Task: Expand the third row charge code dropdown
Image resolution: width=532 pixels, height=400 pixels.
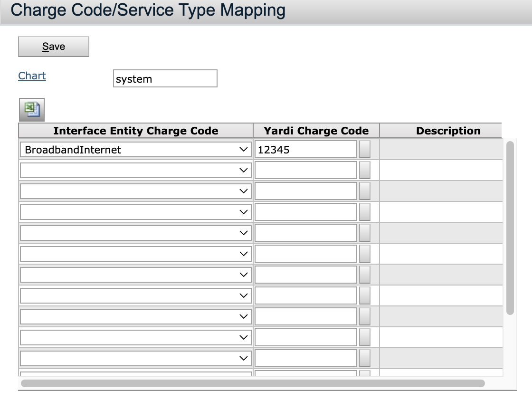Action: tap(135, 191)
